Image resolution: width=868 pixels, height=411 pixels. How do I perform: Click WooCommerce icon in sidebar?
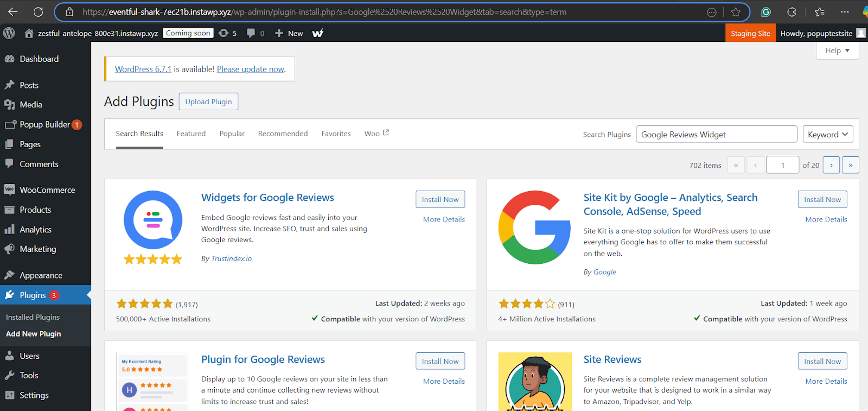[x=9, y=190]
